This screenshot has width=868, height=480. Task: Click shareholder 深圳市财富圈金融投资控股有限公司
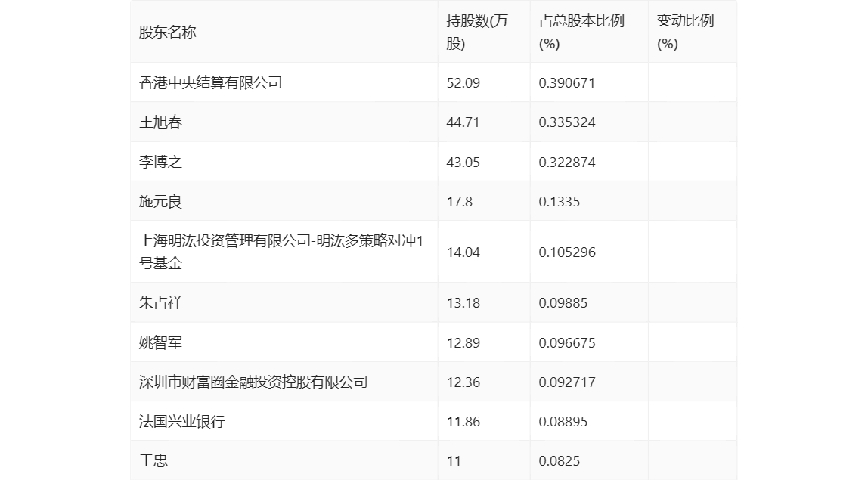(x=253, y=382)
